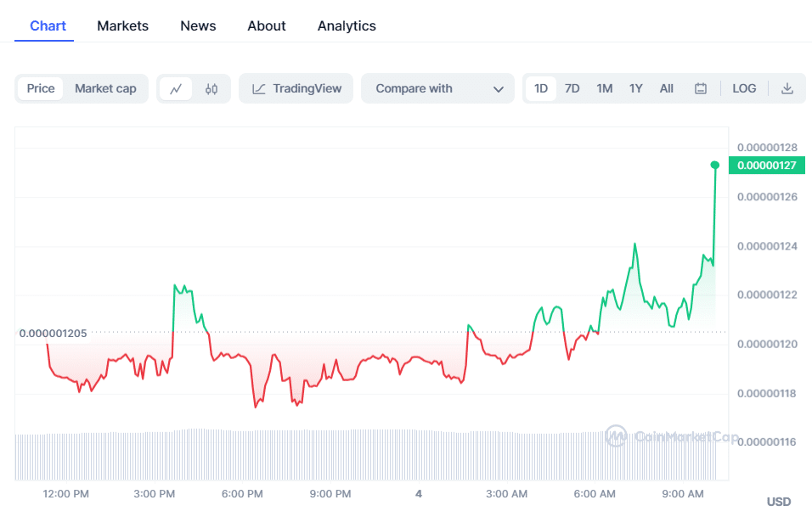Expand the Compare with dropdown

pos(437,88)
